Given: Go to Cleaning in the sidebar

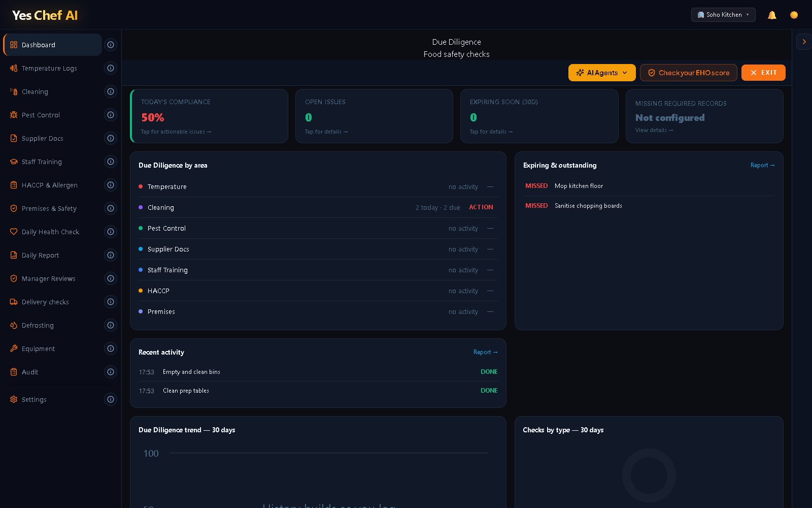Looking at the screenshot, I should [x=53, y=91].
